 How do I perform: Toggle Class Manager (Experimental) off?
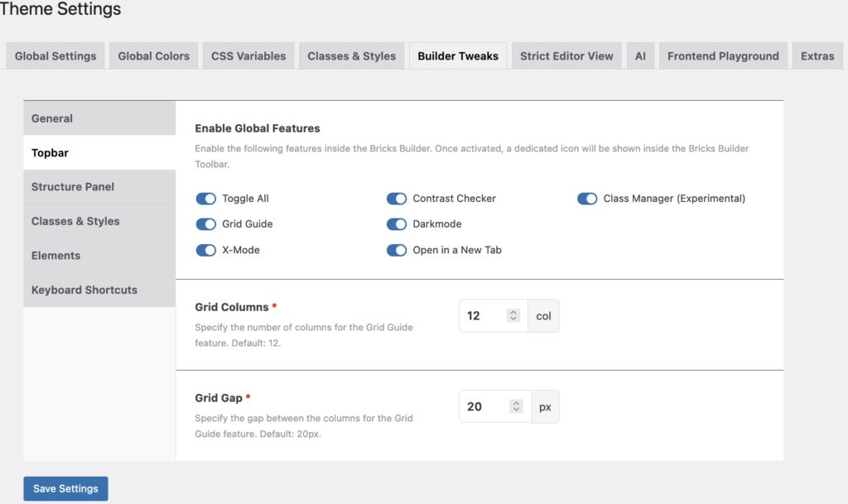[x=587, y=199]
